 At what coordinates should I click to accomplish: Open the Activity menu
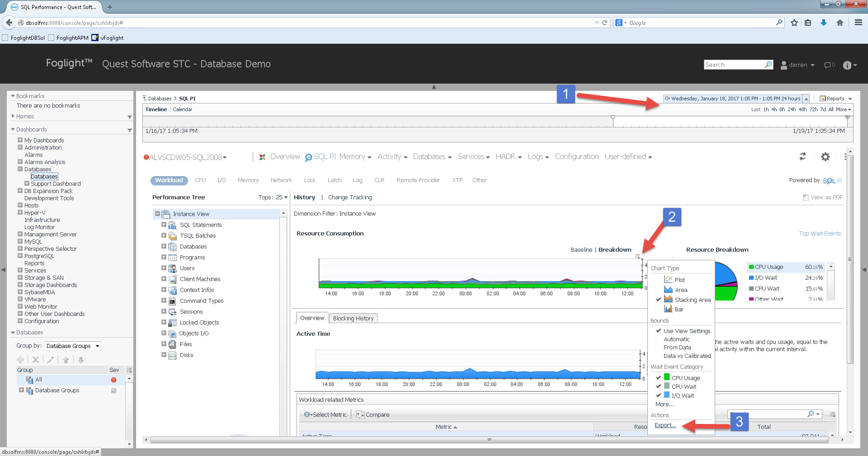(x=392, y=157)
